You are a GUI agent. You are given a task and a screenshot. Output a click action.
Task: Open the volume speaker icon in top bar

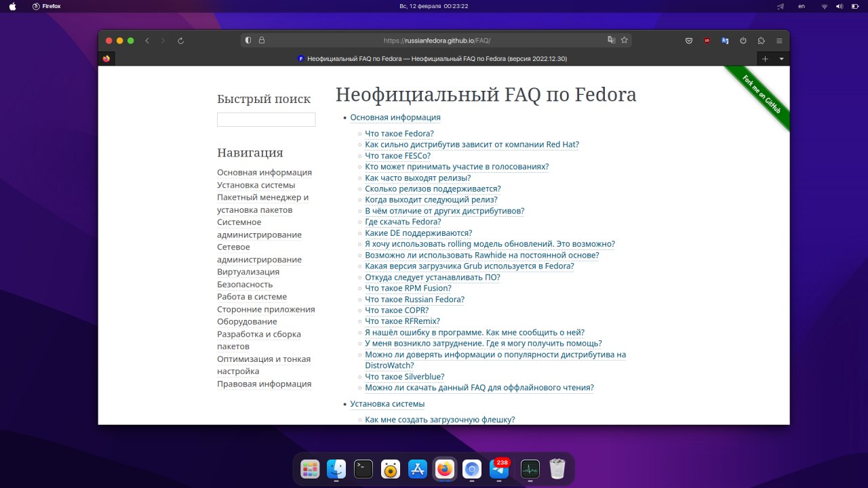(x=840, y=6)
